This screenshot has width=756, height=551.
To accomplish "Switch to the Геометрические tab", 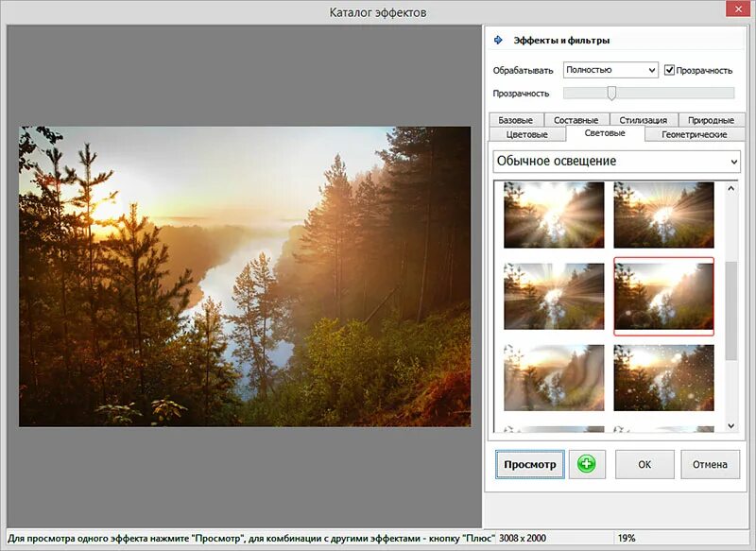I will tap(695, 134).
